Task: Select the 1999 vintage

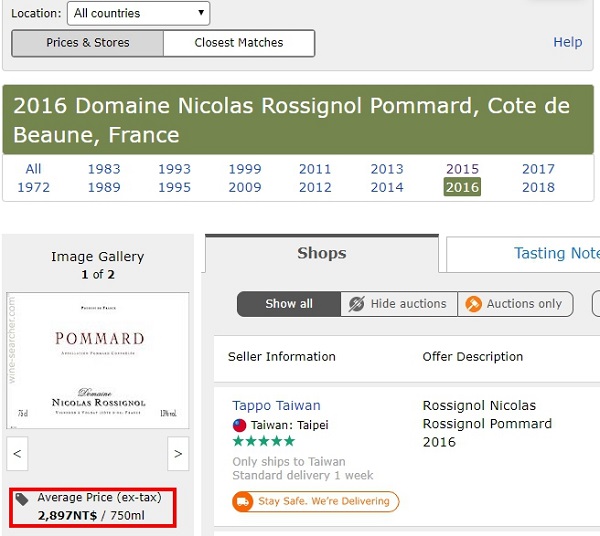Action: pyautogui.click(x=245, y=169)
